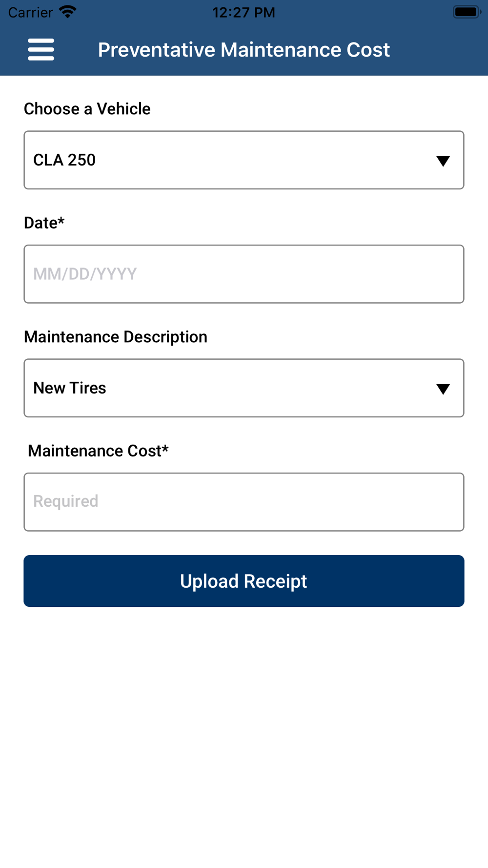Click the Choose a Vehicle label

[x=87, y=109]
